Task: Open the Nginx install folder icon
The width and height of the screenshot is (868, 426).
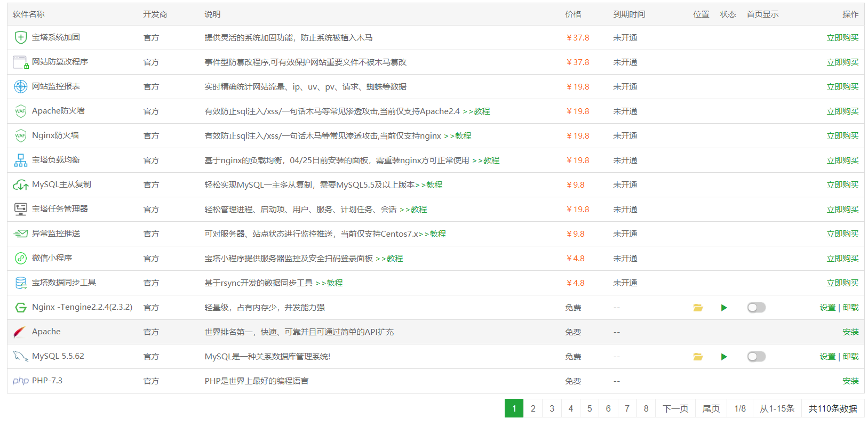Action: (698, 308)
